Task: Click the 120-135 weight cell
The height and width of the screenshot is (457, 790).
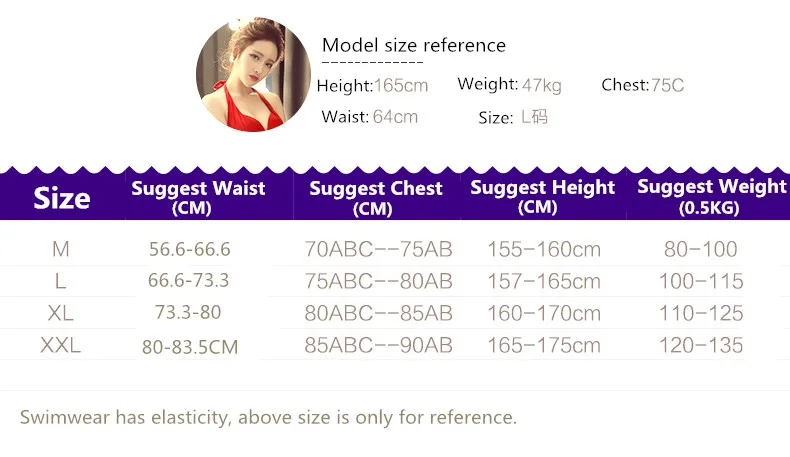Action: point(701,346)
